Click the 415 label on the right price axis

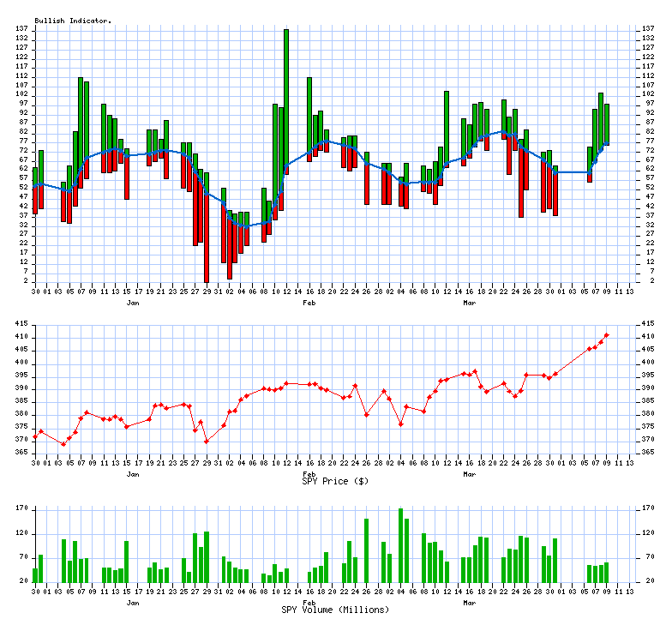click(x=644, y=324)
